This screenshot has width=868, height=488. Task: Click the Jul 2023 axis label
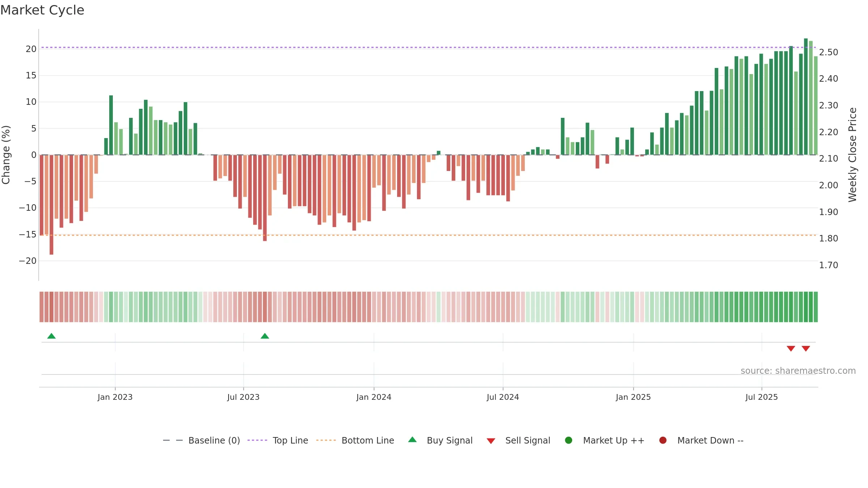pyautogui.click(x=243, y=397)
